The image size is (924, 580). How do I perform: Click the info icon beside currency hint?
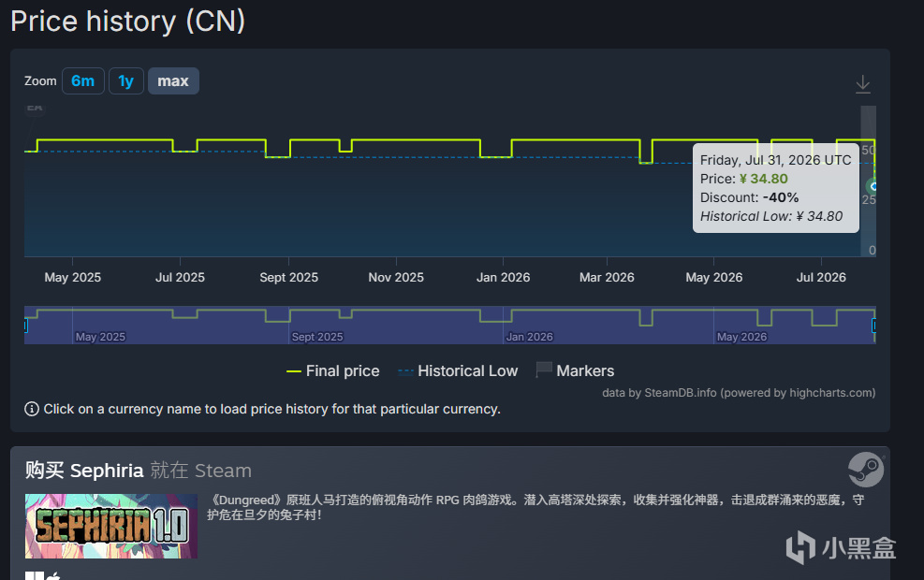pyautogui.click(x=32, y=409)
